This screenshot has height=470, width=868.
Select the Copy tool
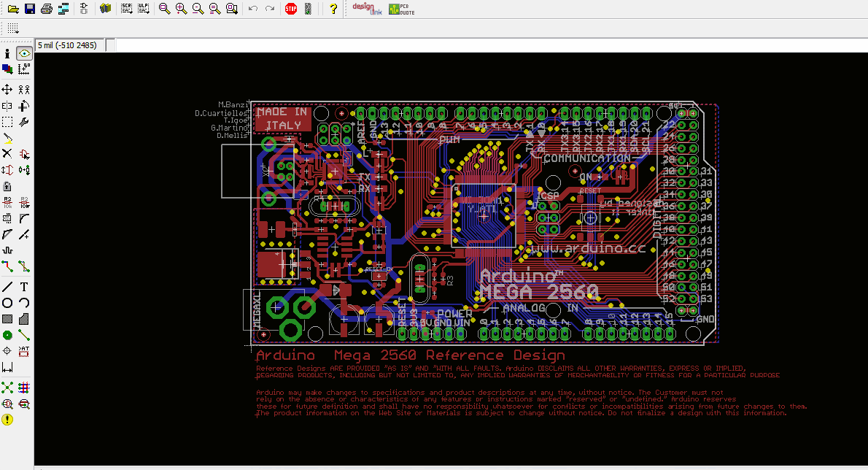click(x=24, y=89)
